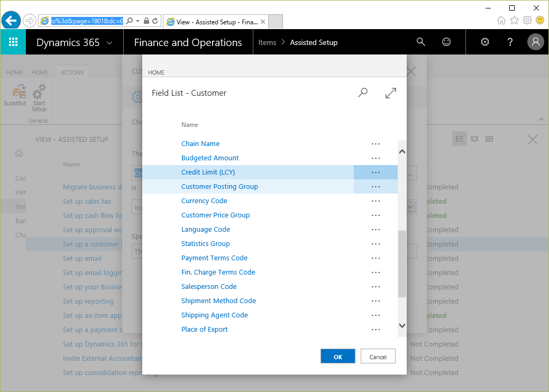This screenshot has height=392, width=549.
Task: Open the ellipsis menu for Language Code
Action: pos(376,230)
